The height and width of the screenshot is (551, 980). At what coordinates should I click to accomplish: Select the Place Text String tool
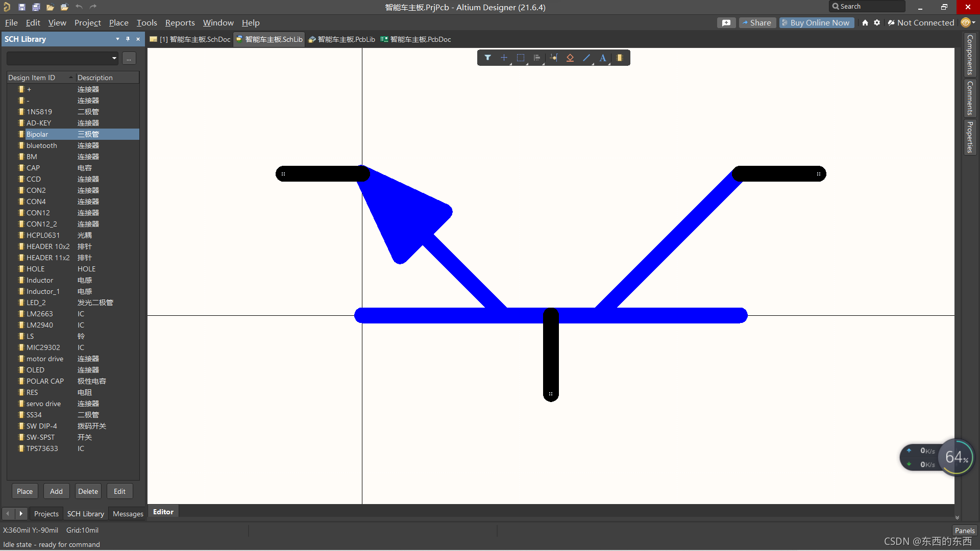click(603, 58)
